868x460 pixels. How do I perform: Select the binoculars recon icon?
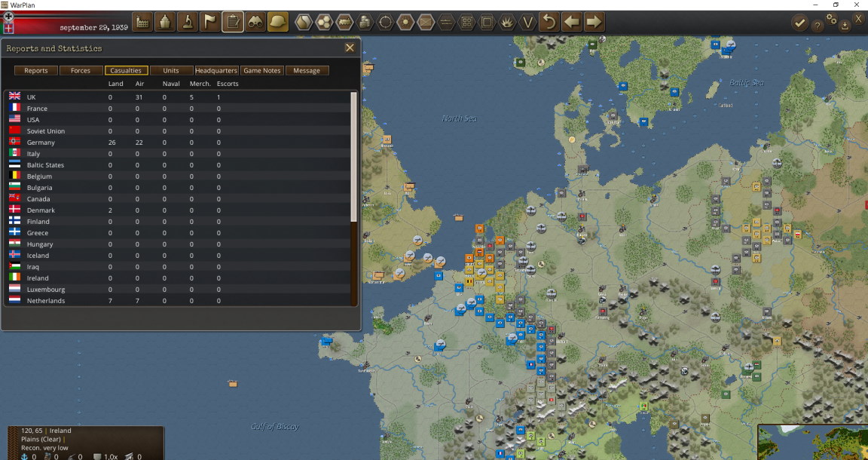point(255,22)
